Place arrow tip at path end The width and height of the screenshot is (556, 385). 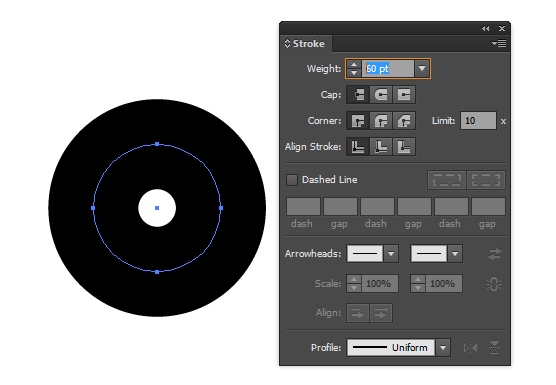point(381,313)
